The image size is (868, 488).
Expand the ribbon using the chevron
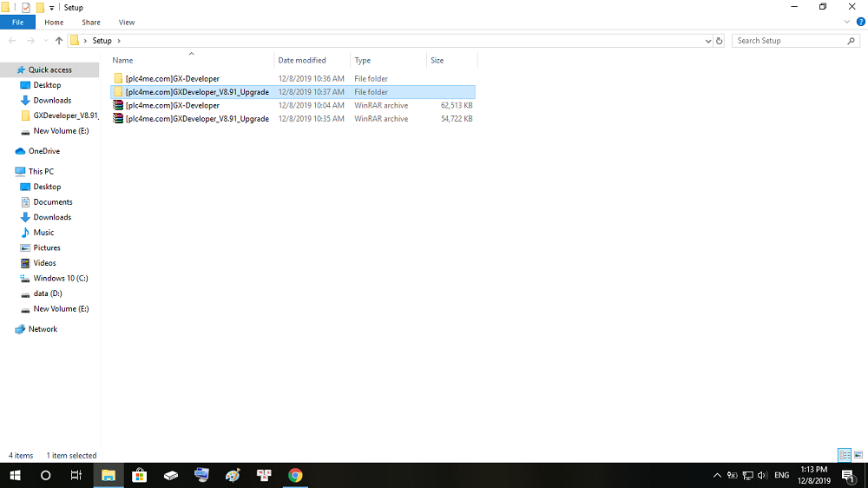coord(848,22)
